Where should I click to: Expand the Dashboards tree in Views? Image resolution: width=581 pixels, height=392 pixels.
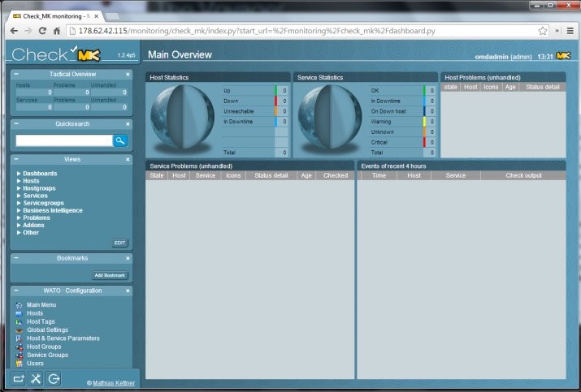(19, 174)
